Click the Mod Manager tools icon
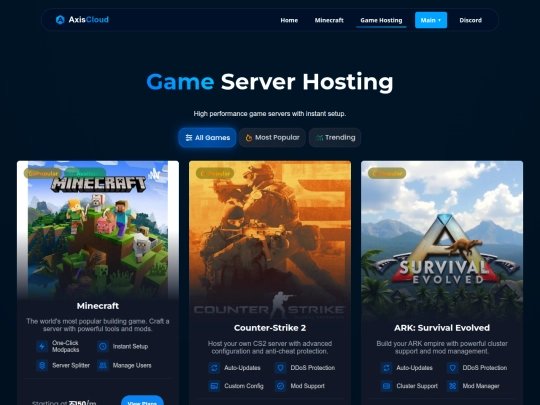Viewport: 540px width, 405px height. (453, 386)
